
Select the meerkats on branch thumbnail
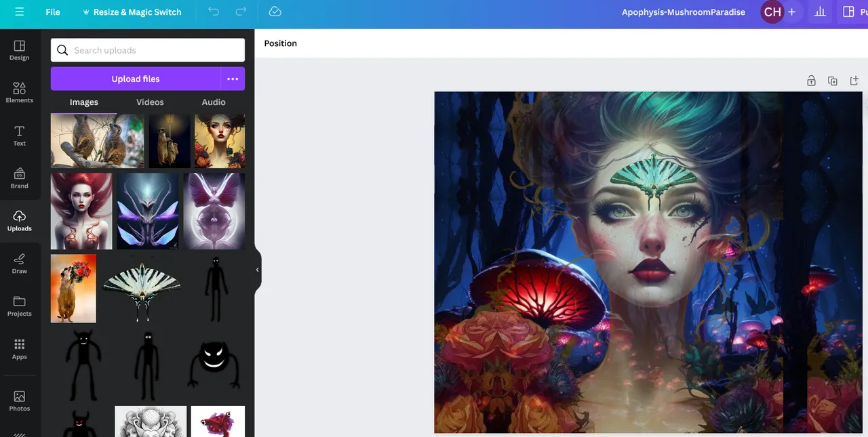tap(98, 141)
